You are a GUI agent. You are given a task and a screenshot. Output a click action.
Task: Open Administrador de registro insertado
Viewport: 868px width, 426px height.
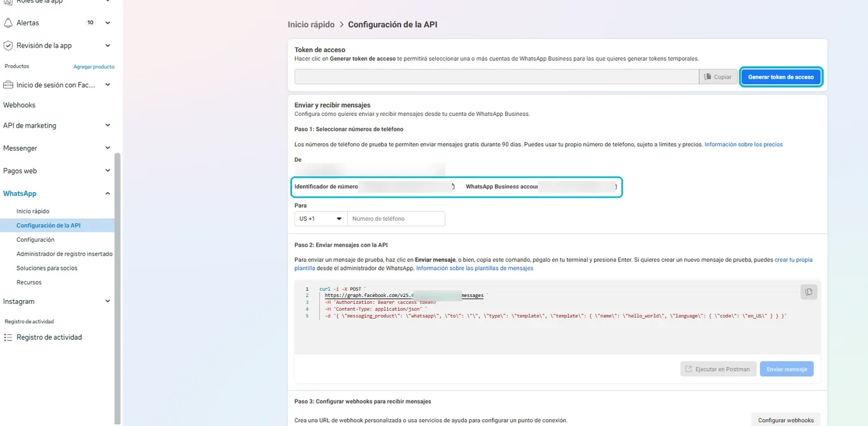click(x=64, y=254)
